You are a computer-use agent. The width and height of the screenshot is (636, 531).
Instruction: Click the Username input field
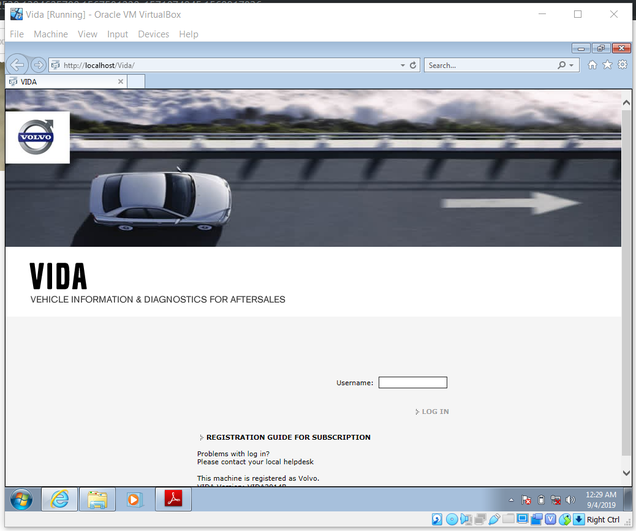(413, 383)
